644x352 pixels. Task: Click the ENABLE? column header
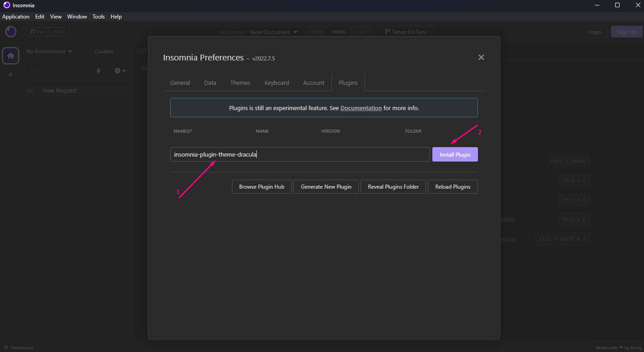coord(183,131)
